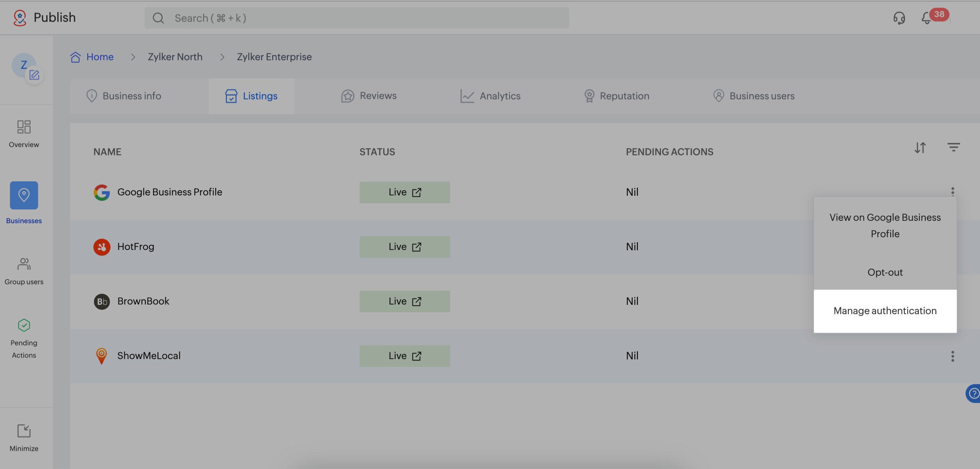Open the blue help question-mark icon
This screenshot has width=980, height=469.
(973, 393)
